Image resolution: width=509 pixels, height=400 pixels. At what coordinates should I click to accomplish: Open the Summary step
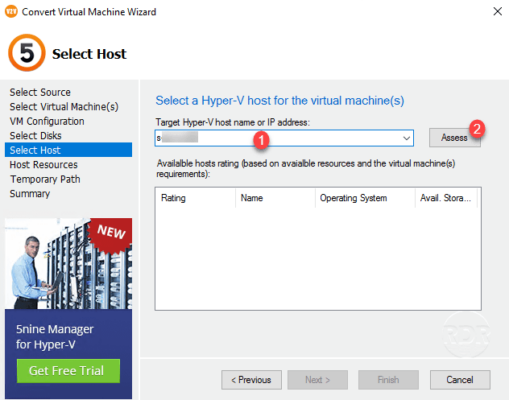click(x=30, y=194)
